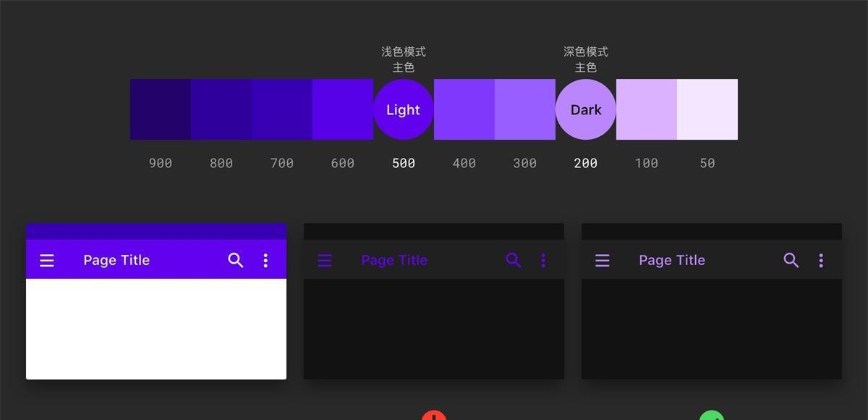This screenshot has width=868, height=420.
Task: Open hamburger menu in middle dark mockup
Action: [325, 260]
